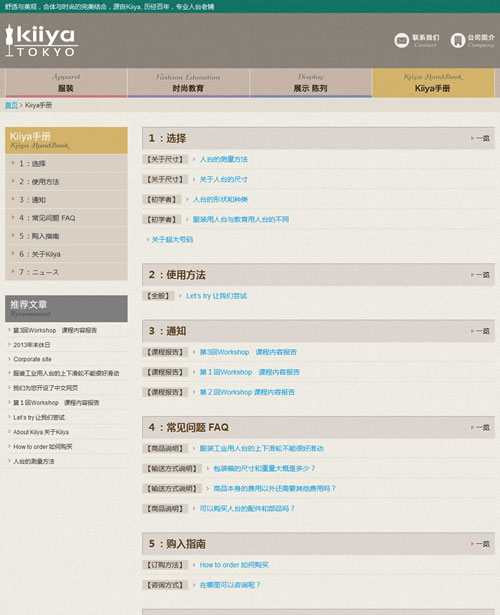This screenshot has width=500, height=615.
Task: Open recommended article How to order 如何购买
Action: pyautogui.click(x=43, y=447)
